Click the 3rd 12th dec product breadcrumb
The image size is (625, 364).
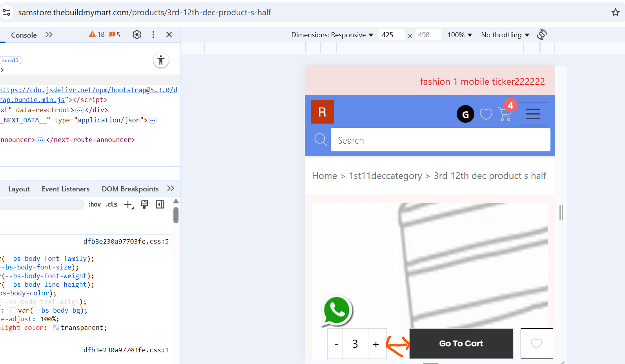[490, 176]
